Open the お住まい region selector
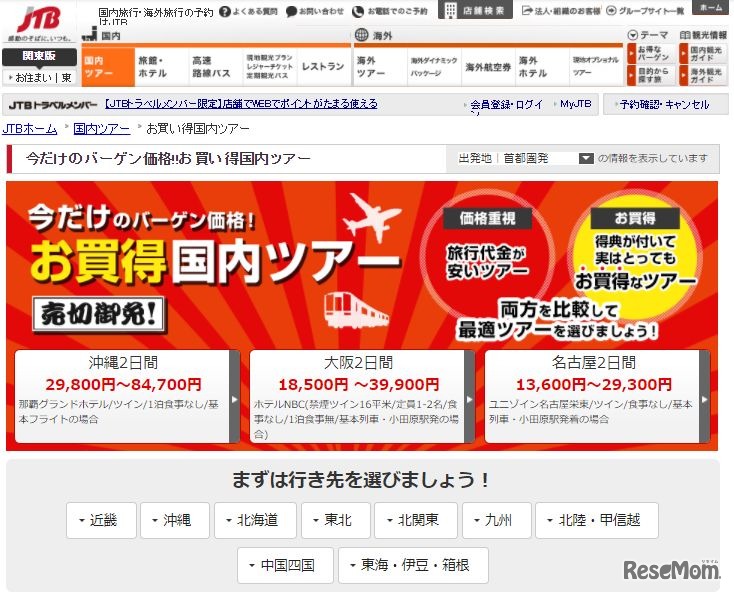Screen dimensions: 734x593 (40, 77)
